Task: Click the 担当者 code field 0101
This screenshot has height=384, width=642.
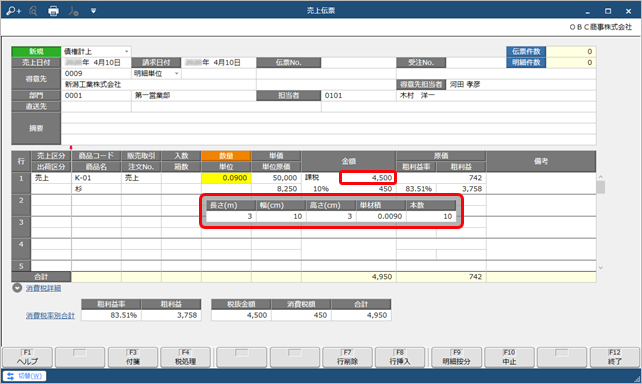Action: point(358,95)
